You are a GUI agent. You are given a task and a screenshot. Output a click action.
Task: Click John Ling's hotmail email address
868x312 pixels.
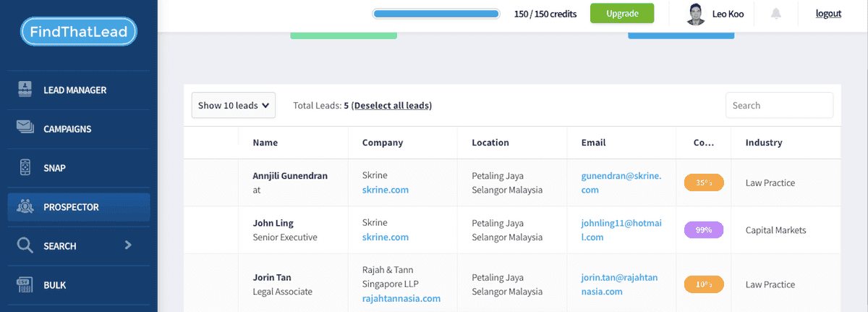pyautogui.click(x=621, y=230)
